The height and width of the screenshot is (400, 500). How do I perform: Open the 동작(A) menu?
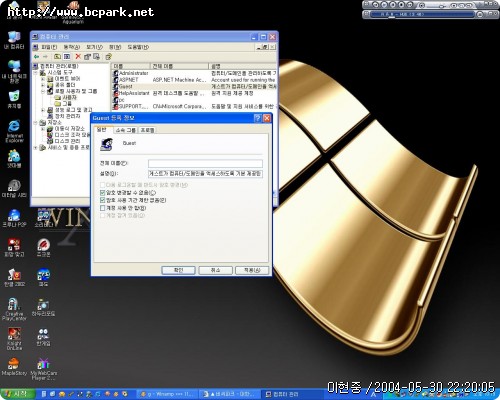click(72, 47)
